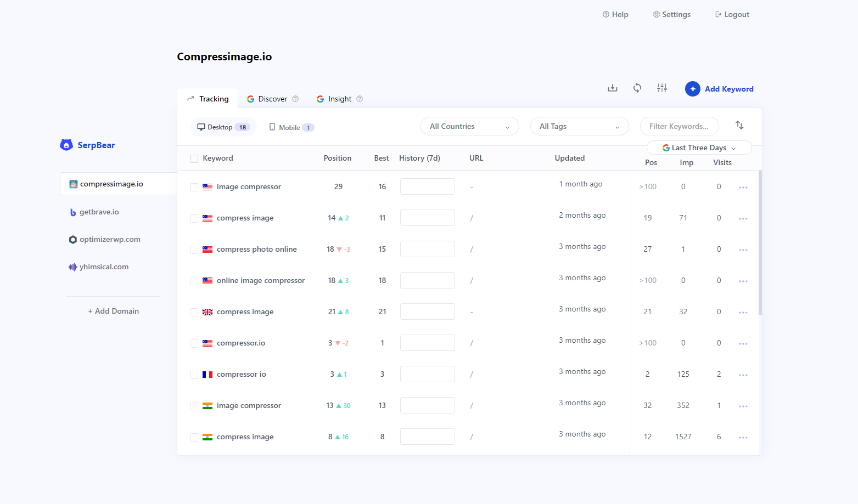The height and width of the screenshot is (504, 858).
Task: Check the UK compress image keyword checkbox
Action: pyautogui.click(x=194, y=312)
